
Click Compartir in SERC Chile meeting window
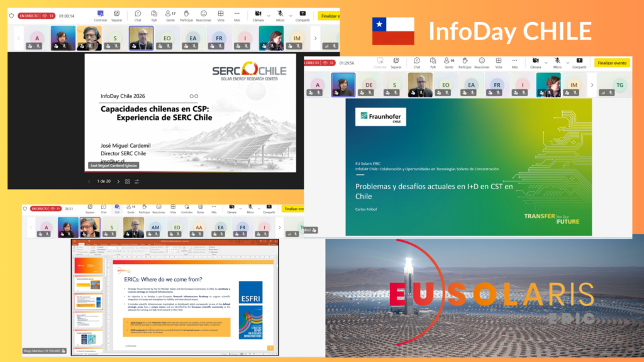[x=303, y=16]
